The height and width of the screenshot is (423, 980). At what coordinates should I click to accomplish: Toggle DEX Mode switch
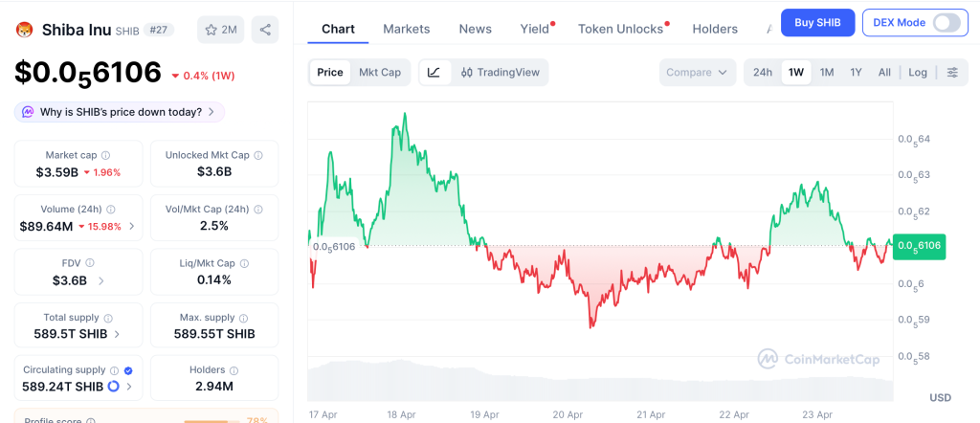946,22
